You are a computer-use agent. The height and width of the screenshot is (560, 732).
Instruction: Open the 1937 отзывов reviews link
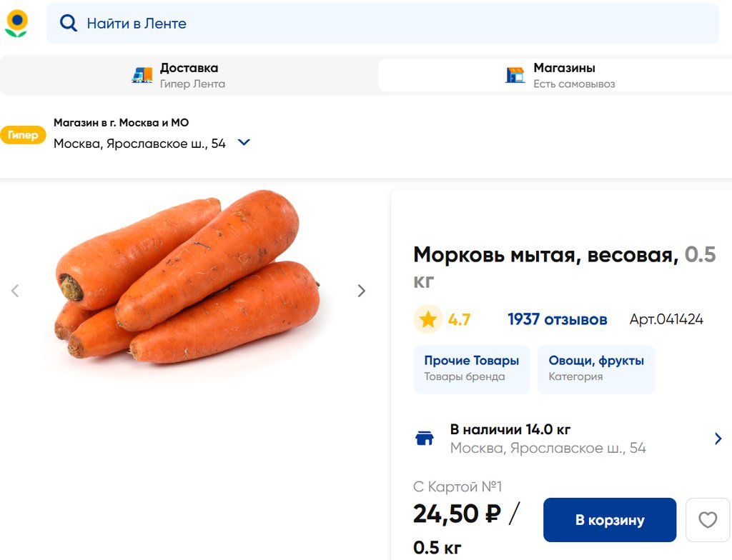click(x=557, y=319)
